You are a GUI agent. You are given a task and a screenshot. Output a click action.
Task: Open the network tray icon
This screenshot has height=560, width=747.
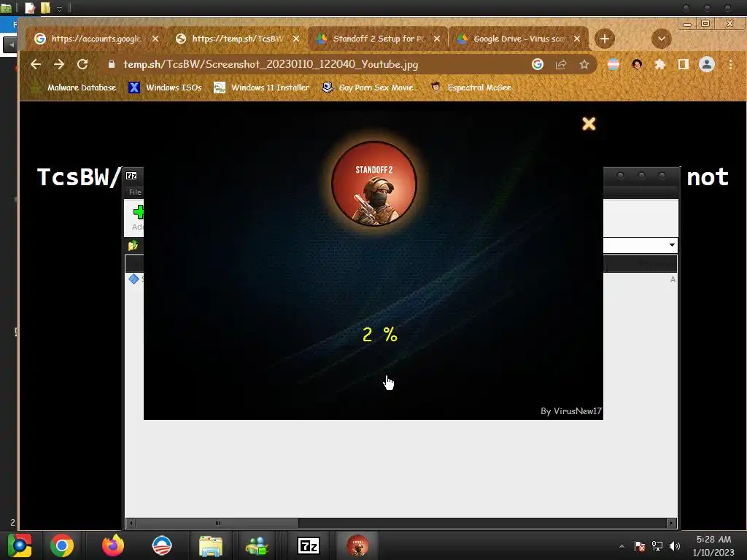[657, 546]
